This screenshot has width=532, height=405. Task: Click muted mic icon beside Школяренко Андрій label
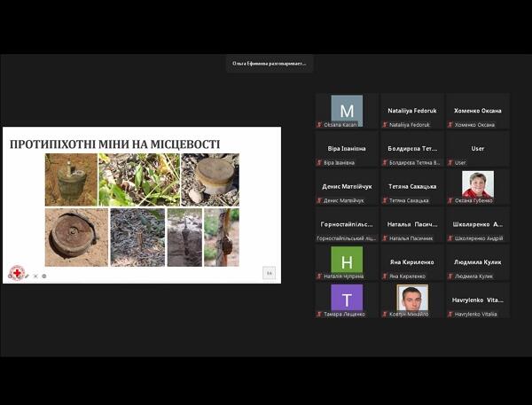point(450,238)
